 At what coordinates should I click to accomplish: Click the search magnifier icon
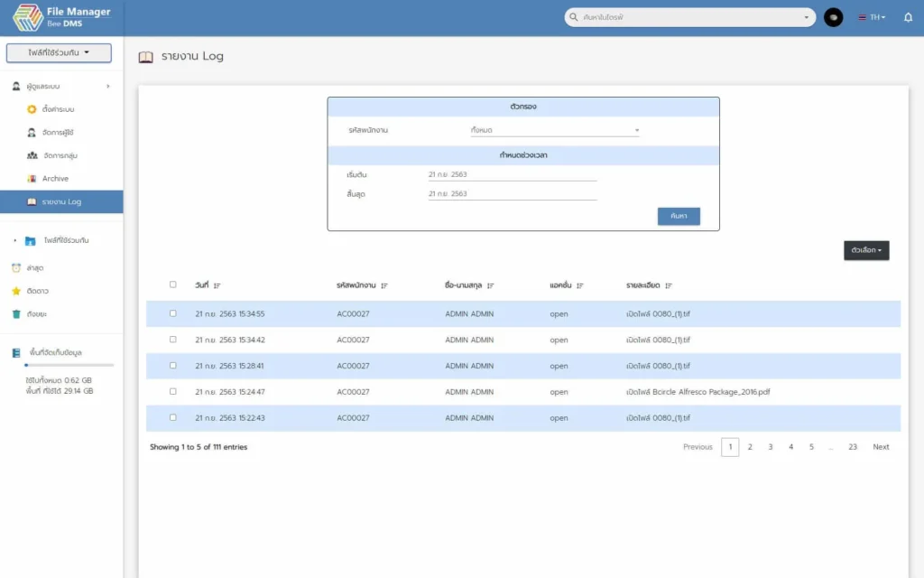(x=575, y=17)
